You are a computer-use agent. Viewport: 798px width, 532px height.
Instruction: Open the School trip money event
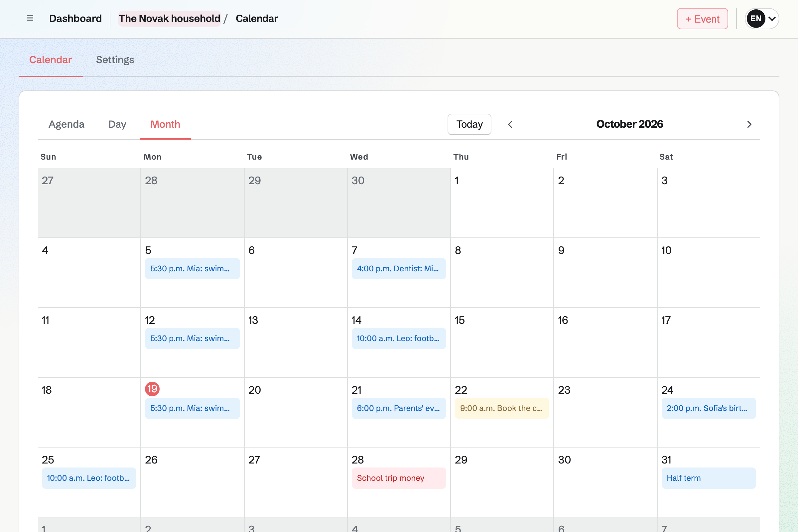[399, 478]
